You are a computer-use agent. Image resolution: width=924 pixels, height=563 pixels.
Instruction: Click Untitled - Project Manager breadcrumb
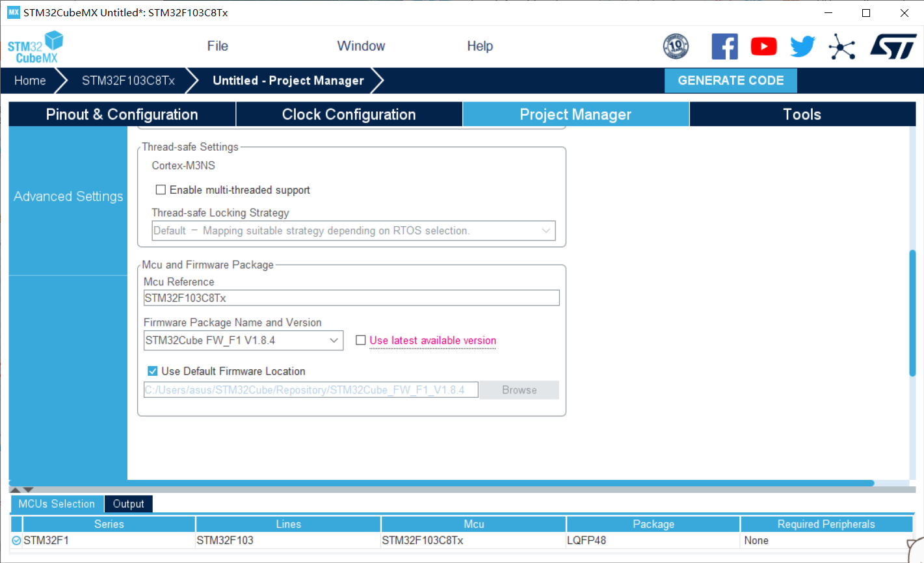288,81
